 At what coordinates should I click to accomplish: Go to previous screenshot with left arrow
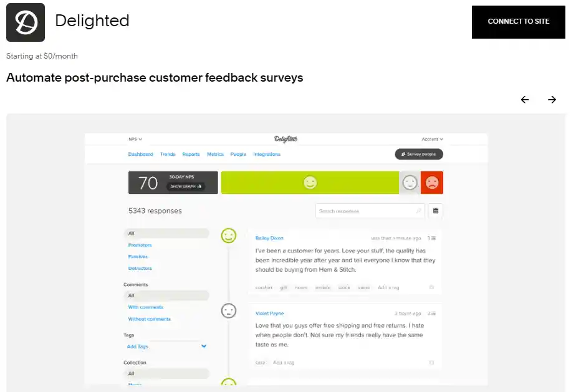(x=525, y=100)
